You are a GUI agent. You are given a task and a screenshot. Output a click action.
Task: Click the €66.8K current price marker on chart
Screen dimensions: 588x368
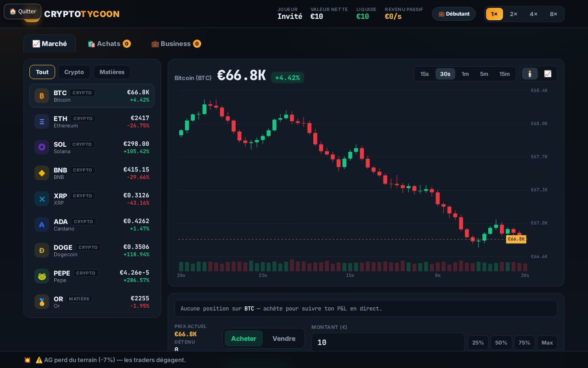click(516, 239)
